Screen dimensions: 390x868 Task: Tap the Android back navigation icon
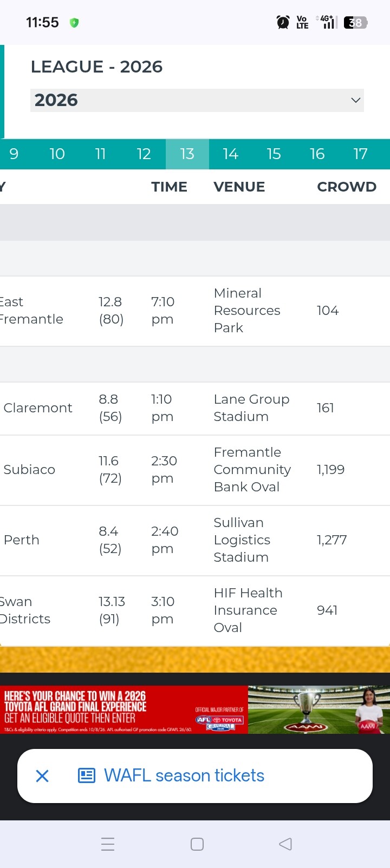pyautogui.click(x=285, y=844)
